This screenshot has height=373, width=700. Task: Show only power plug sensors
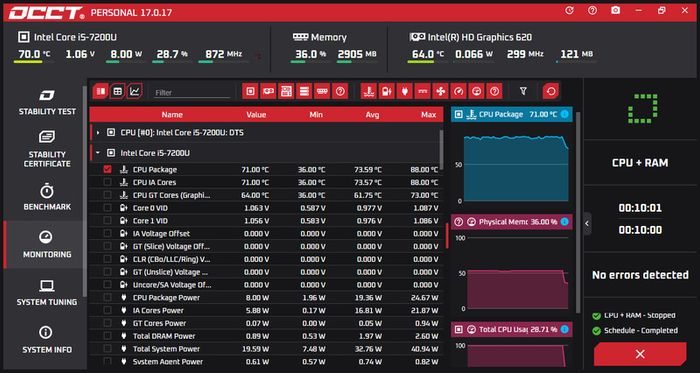tap(404, 91)
